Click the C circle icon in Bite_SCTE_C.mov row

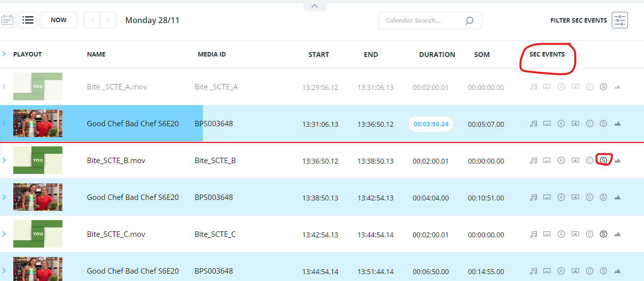click(589, 234)
